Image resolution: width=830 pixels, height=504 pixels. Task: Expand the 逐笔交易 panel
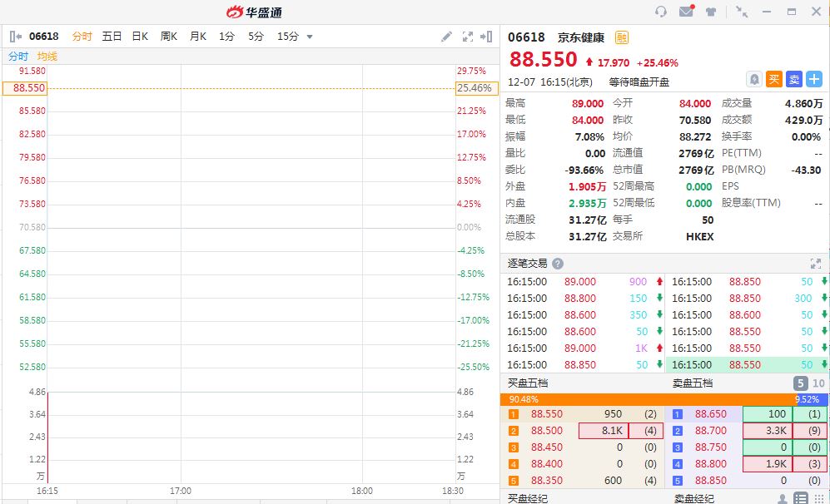tap(815, 264)
